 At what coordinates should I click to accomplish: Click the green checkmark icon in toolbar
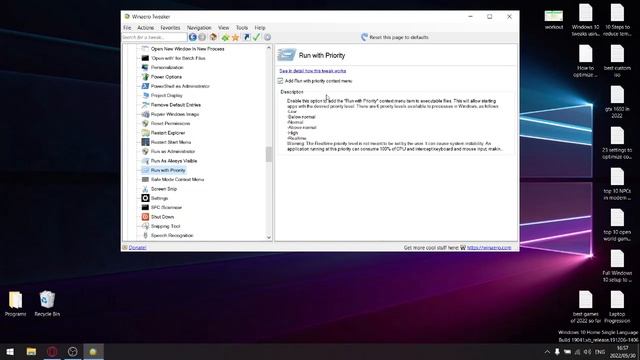coord(256,37)
